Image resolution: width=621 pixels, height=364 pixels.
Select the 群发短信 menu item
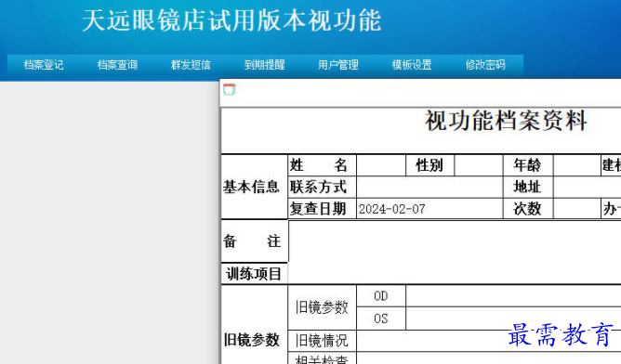(x=191, y=64)
